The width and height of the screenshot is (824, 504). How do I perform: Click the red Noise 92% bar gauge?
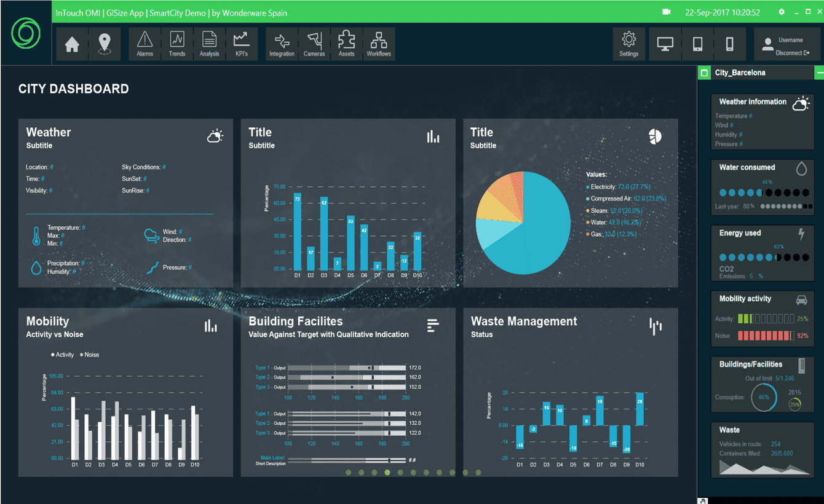766,336
